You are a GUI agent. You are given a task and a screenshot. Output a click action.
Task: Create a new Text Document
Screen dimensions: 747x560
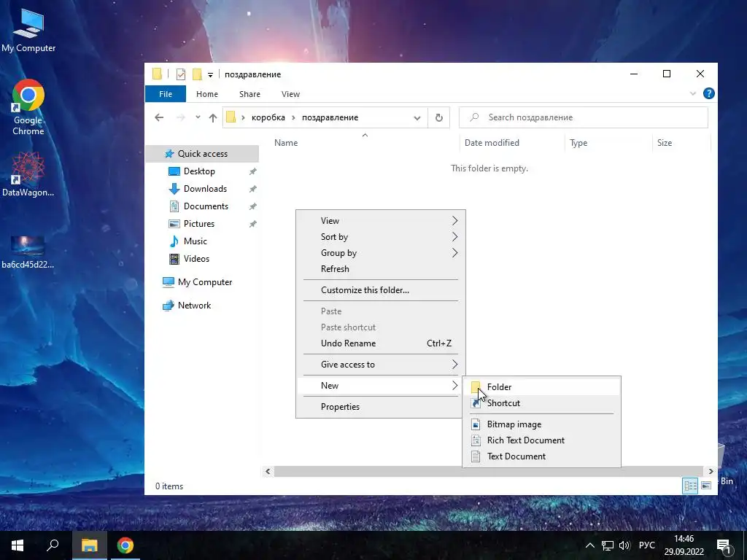point(541,456)
